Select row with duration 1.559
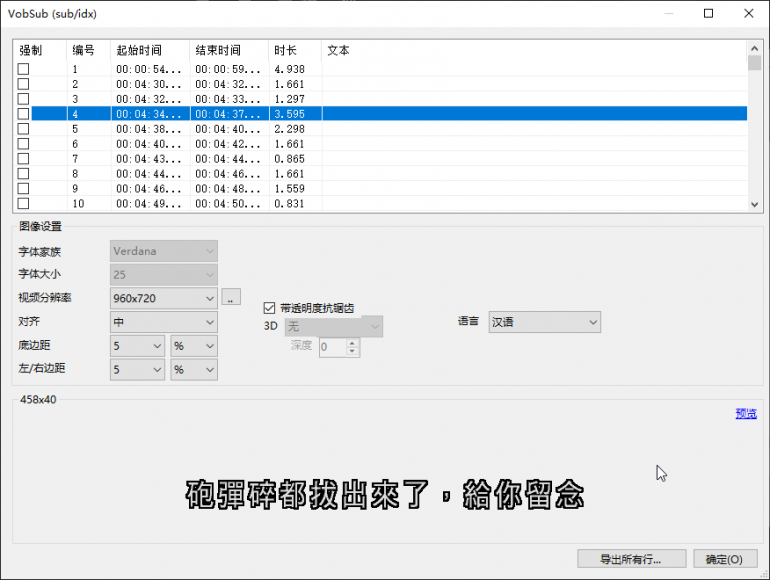Viewport: 770px width, 580px height. [381, 189]
